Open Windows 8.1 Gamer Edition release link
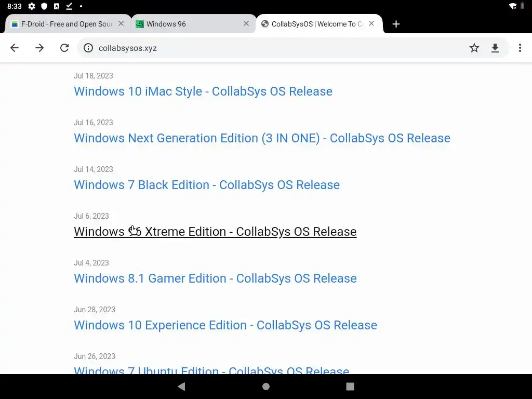The height and width of the screenshot is (399, 532). (215, 278)
